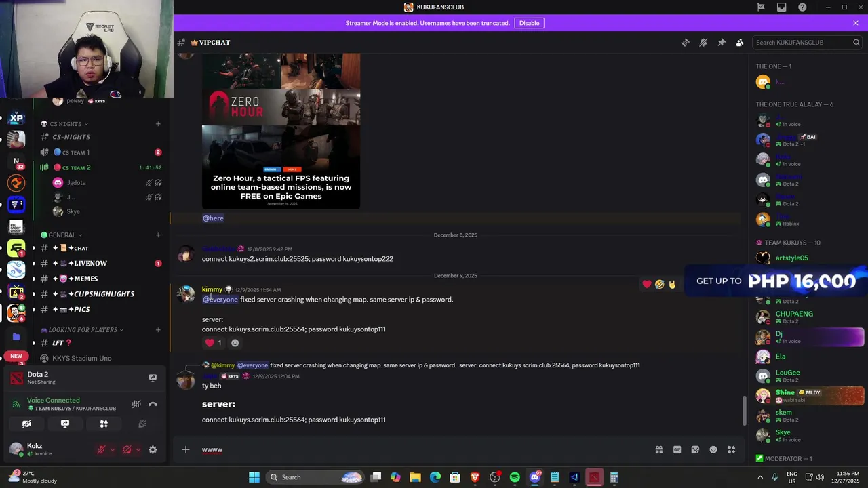The height and width of the screenshot is (488, 868).
Task: Disconnect from voice call
Action: pyautogui.click(x=153, y=404)
